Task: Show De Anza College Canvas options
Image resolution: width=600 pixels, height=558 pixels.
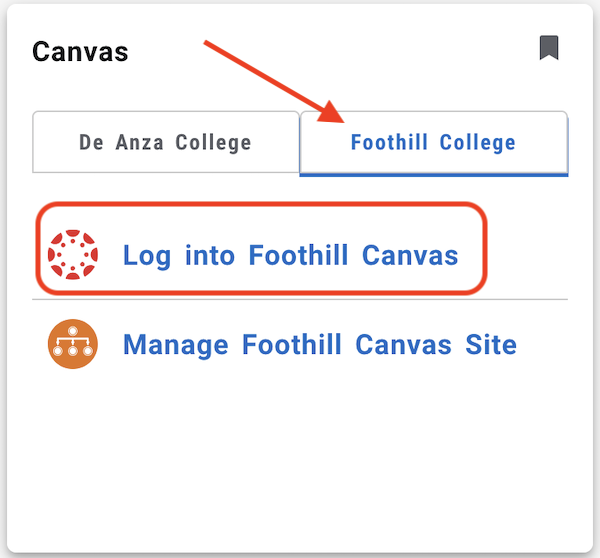Action: (x=166, y=142)
